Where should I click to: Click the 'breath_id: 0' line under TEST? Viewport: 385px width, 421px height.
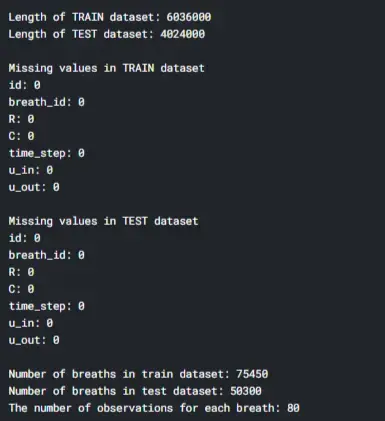[46, 255]
